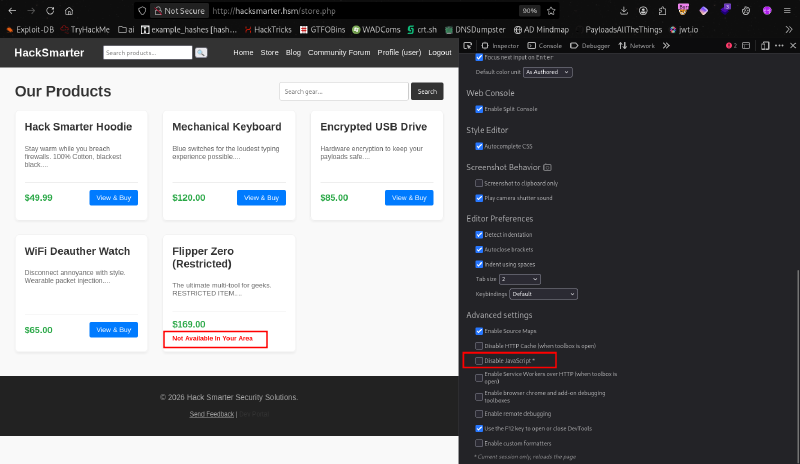Go back with the browser back arrow
Screen dimensions: 800x464
tap(12, 11)
